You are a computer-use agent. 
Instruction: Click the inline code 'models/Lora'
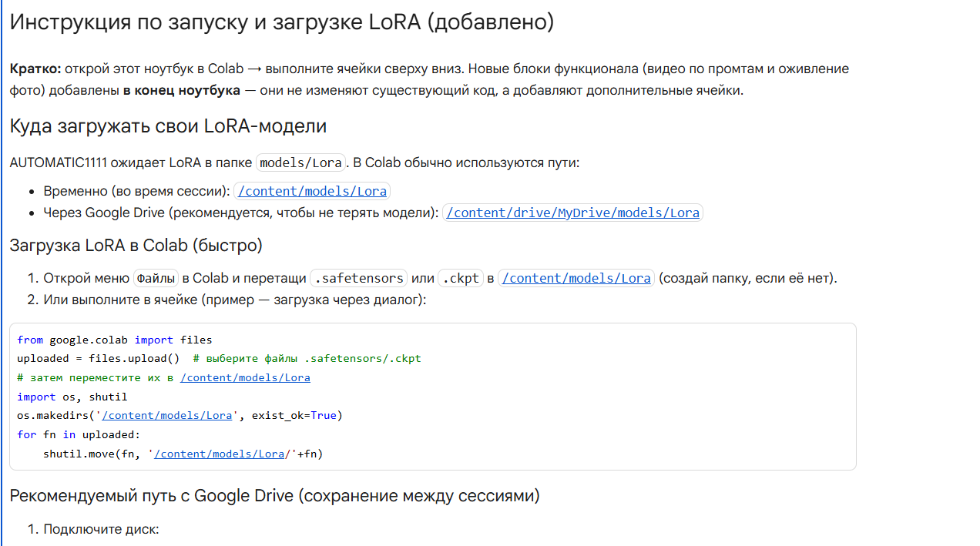[300, 162]
